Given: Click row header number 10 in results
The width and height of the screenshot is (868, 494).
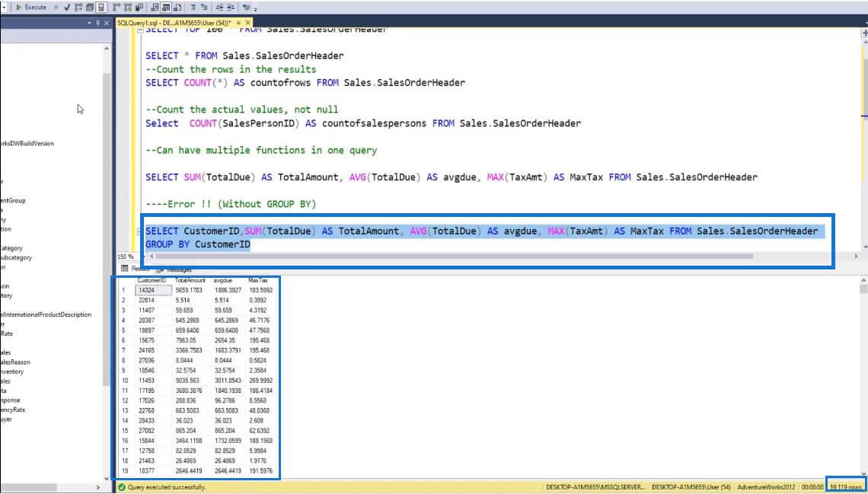Looking at the screenshot, I should click(x=126, y=381).
